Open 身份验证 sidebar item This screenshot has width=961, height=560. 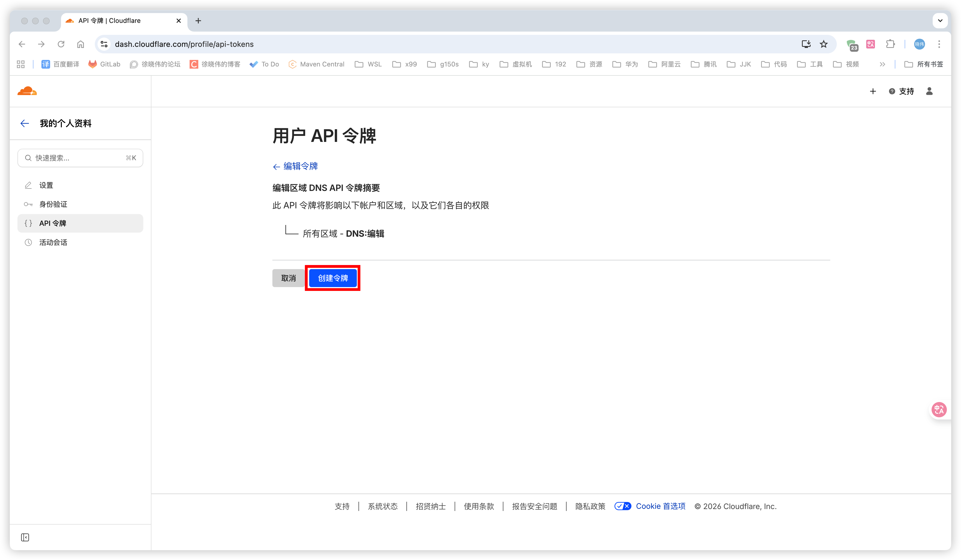53,204
